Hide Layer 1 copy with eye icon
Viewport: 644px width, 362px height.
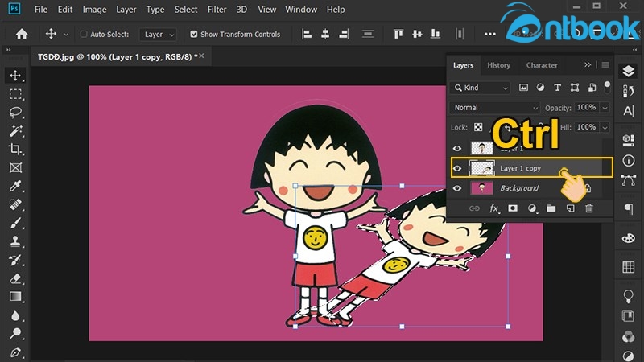pyautogui.click(x=457, y=168)
